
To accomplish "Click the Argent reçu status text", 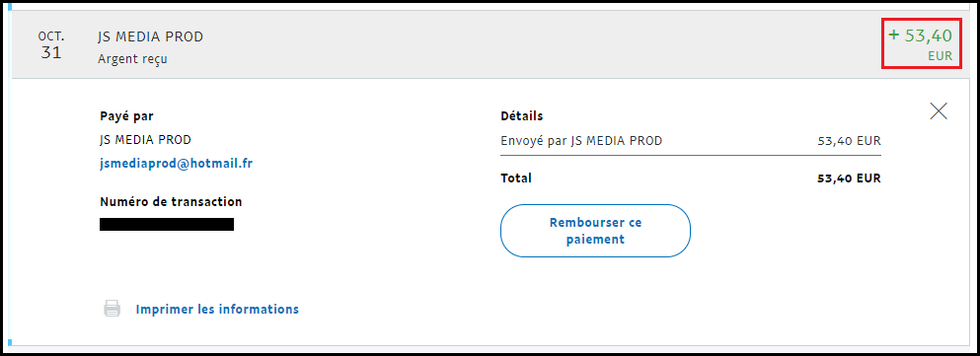I will [132, 59].
